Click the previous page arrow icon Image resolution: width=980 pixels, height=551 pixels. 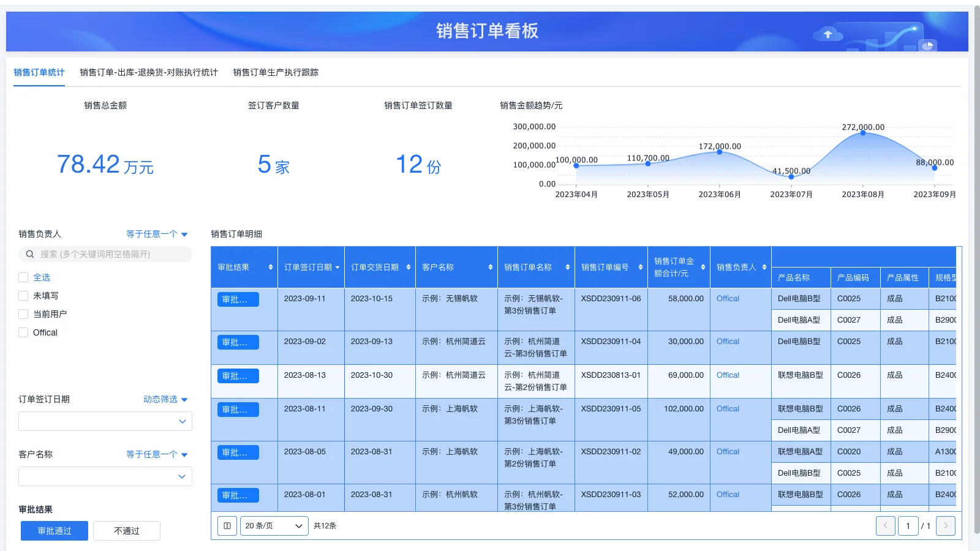coord(885,525)
